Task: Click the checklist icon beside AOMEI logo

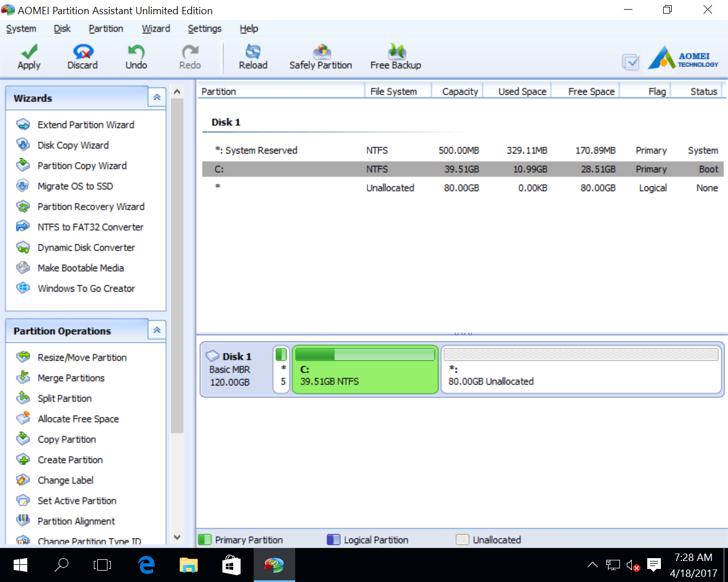Action: click(x=631, y=61)
